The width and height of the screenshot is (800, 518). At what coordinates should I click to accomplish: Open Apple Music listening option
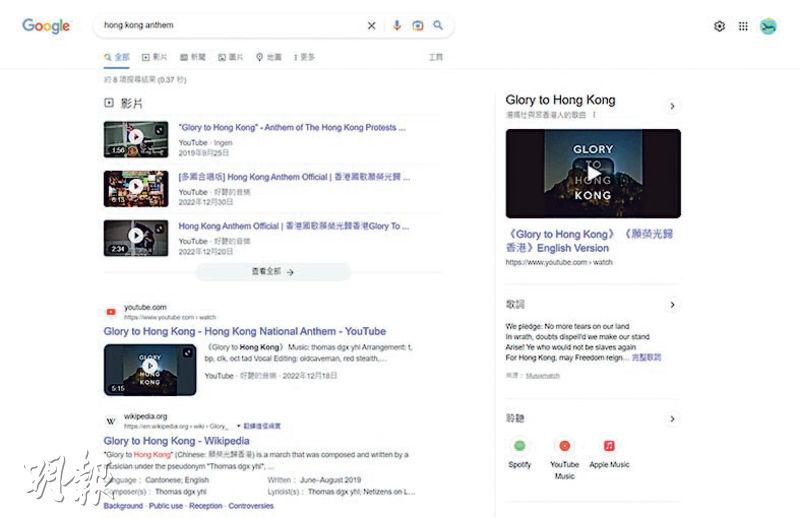[609, 446]
